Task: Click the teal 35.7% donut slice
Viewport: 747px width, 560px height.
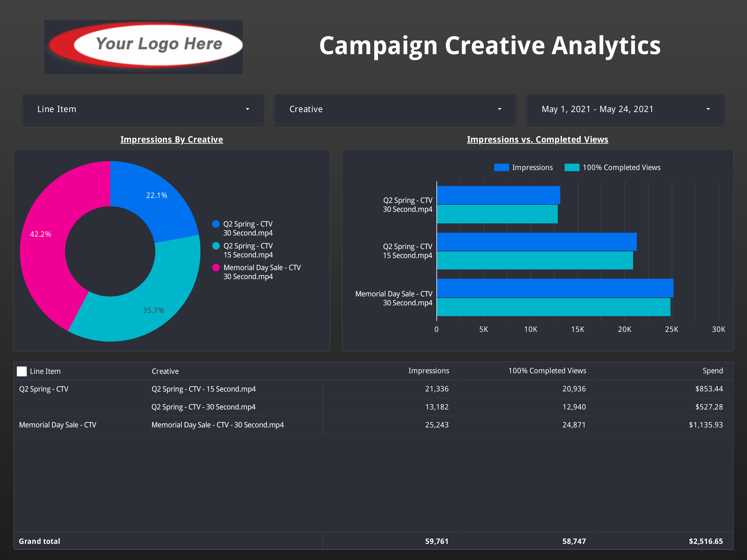Action: click(149, 304)
